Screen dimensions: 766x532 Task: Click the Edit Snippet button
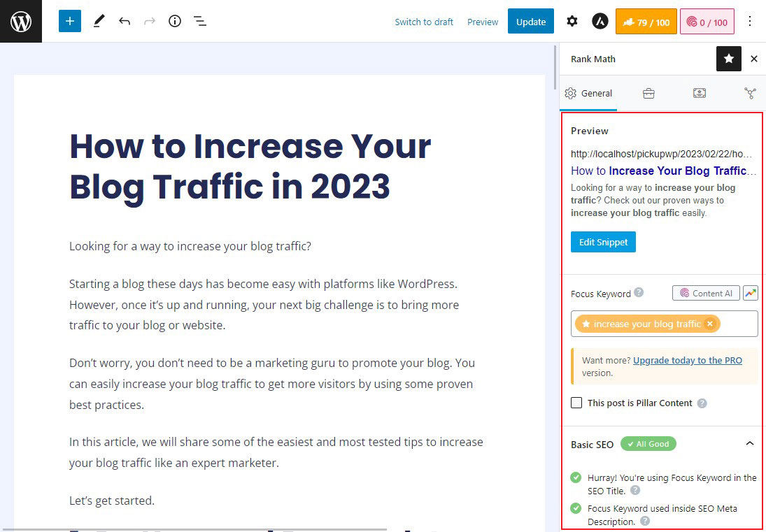(603, 242)
